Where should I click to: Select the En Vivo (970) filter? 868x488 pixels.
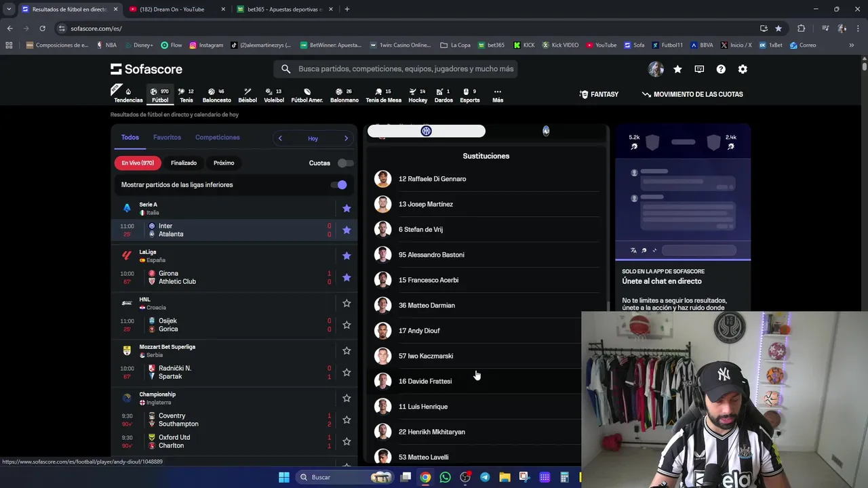click(138, 163)
